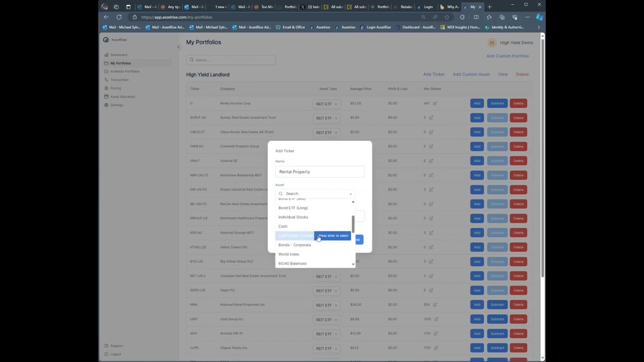Viewport: 644px width, 362px height.
Task: Click the View link for High Yield Landlord
Action: 503,74
